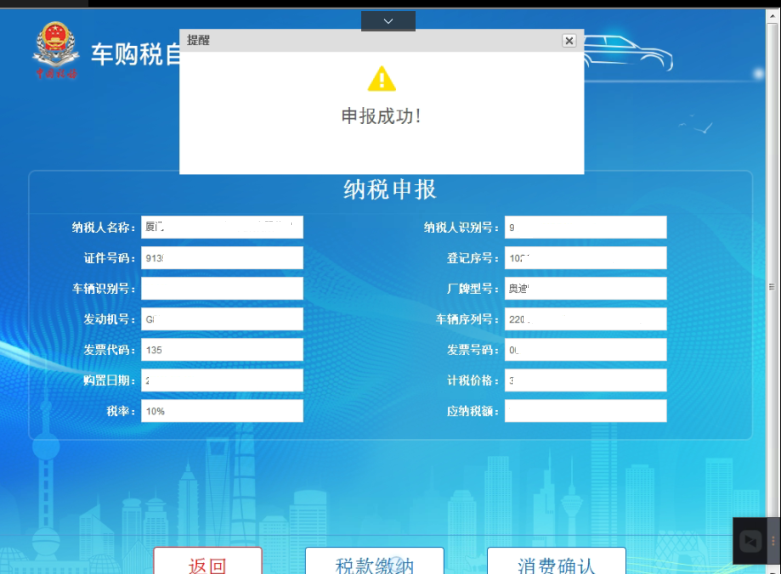This screenshot has height=574, width=781.
Task: Click the yellow warning triangle icon
Action: pos(382,79)
